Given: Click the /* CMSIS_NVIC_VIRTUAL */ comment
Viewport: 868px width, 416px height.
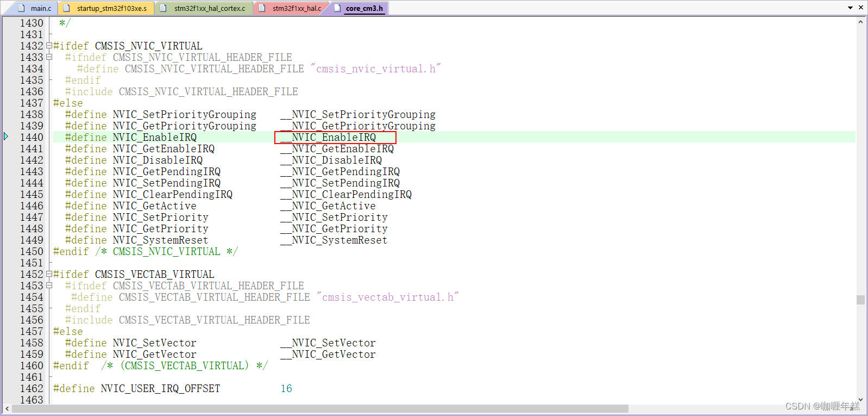Looking at the screenshot, I should (167, 251).
